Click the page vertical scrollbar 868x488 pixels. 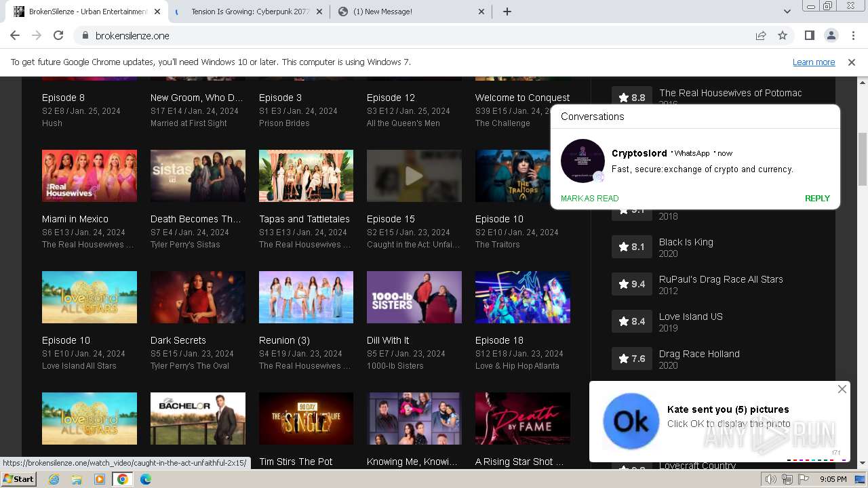(x=862, y=159)
